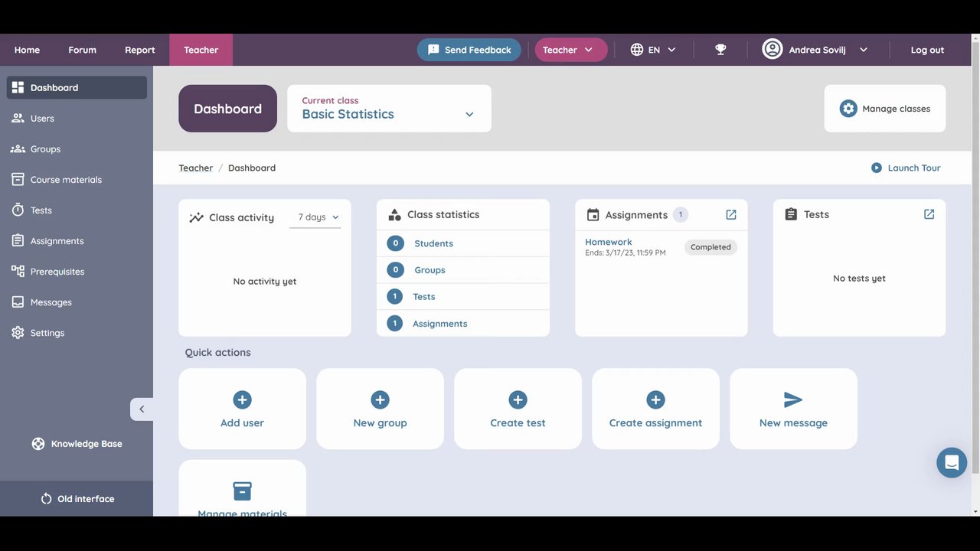Switch to the Forum tab

coord(82,50)
